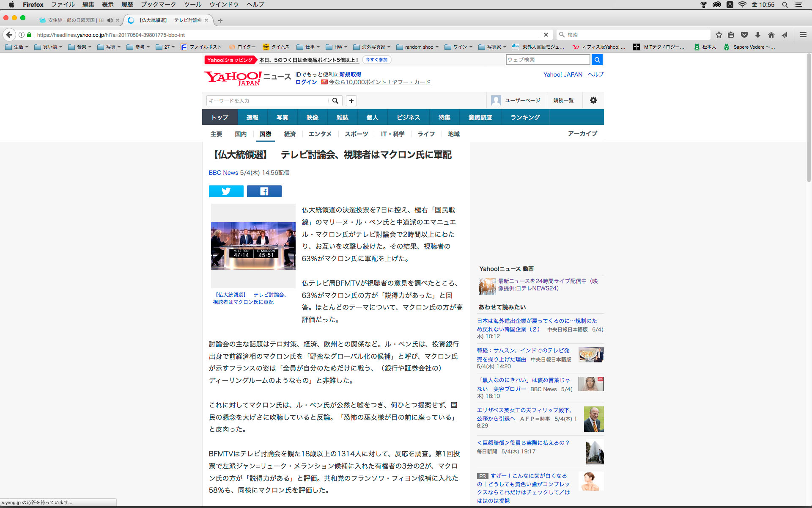Open the Firefox downloads arrow
This screenshot has height=508, width=812.
[758, 35]
